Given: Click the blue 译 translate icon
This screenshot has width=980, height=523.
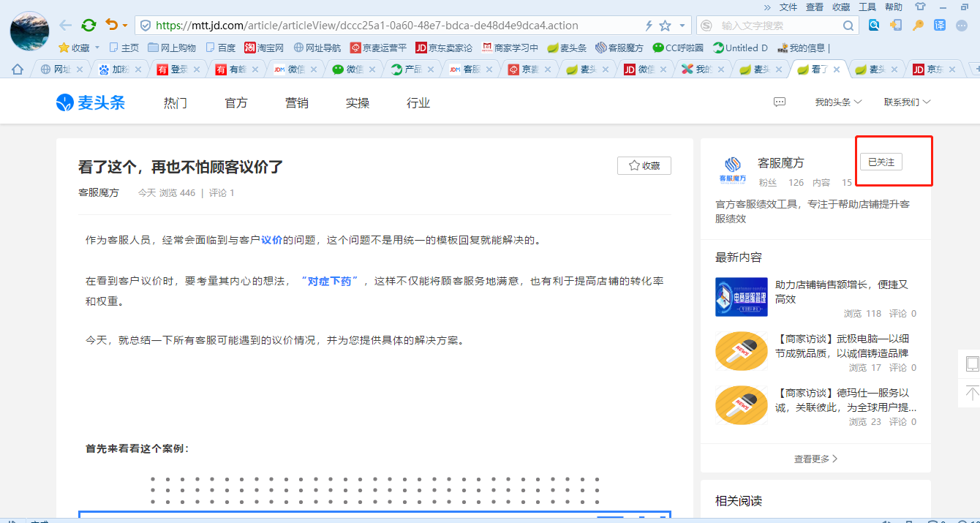Looking at the screenshot, I should pyautogui.click(x=940, y=25).
